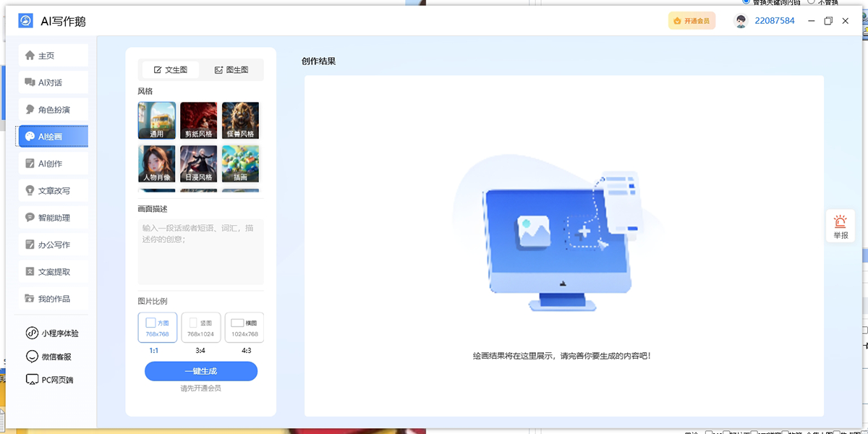868x434 pixels.
Task: View 我的作品 my works section
Action: coord(53,298)
